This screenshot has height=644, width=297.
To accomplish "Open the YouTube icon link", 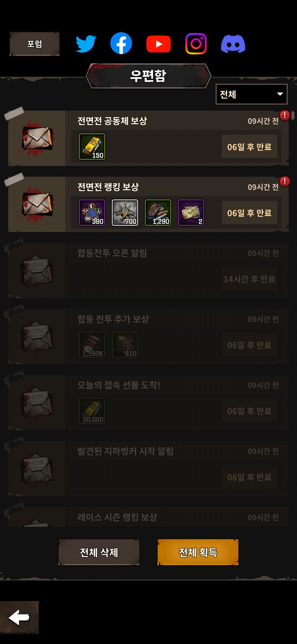I will pos(158,44).
